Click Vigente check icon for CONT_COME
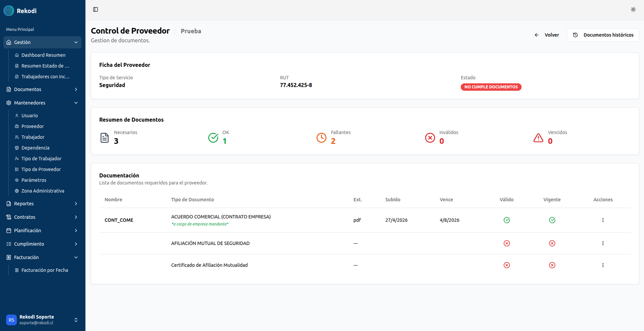This screenshot has width=644, height=331. pos(552,220)
